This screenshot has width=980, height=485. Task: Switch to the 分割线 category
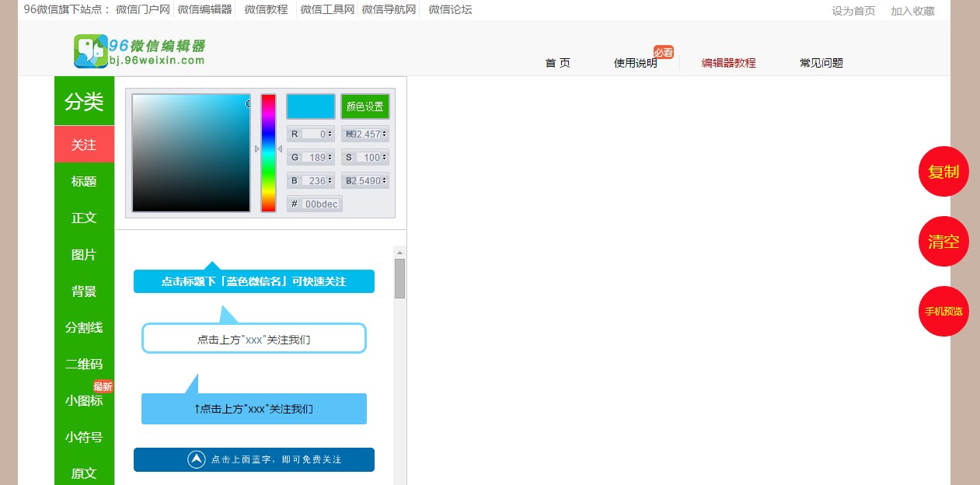coord(84,327)
